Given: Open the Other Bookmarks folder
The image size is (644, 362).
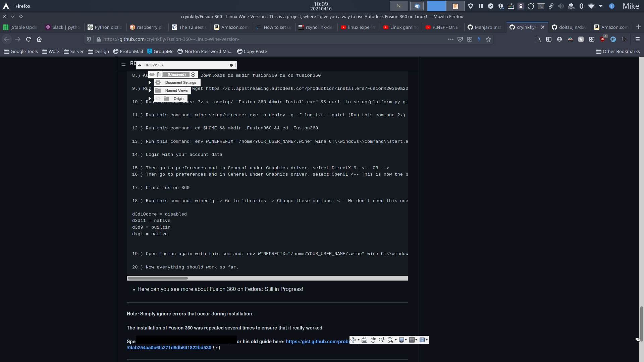Looking at the screenshot, I should pos(618,51).
